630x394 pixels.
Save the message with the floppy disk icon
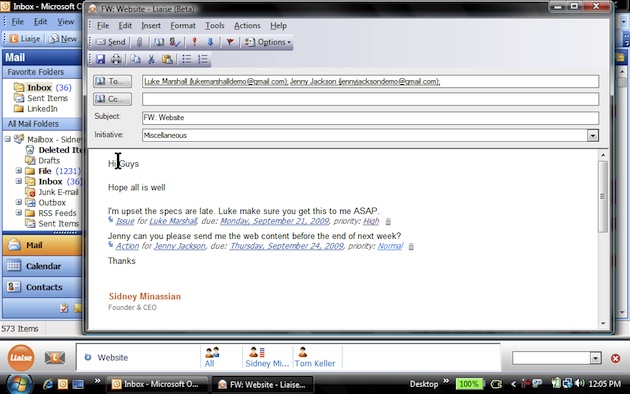(100, 59)
